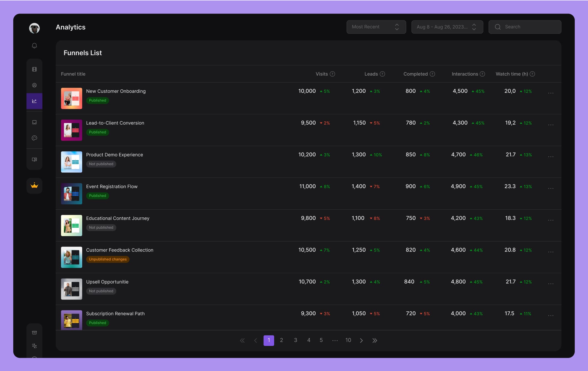Jump to last page double arrow
This screenshot has width=588, height=371.
point(375,340)
